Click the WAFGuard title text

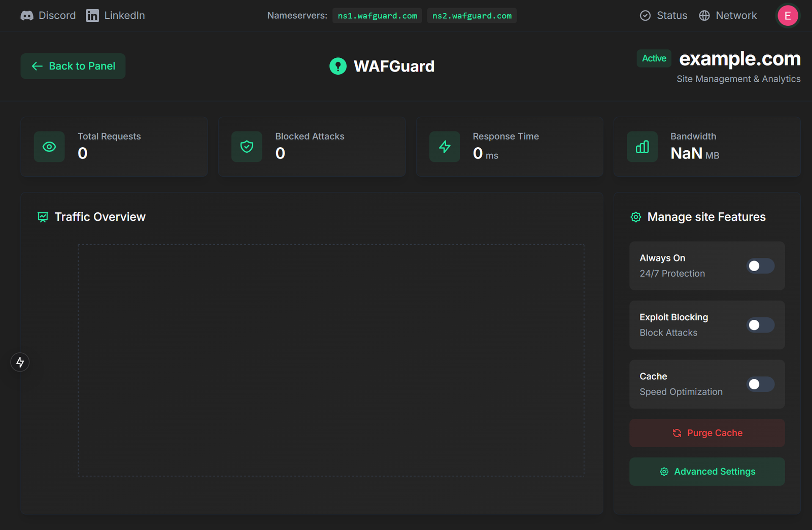pyautogui.click(x=394, y=66)
